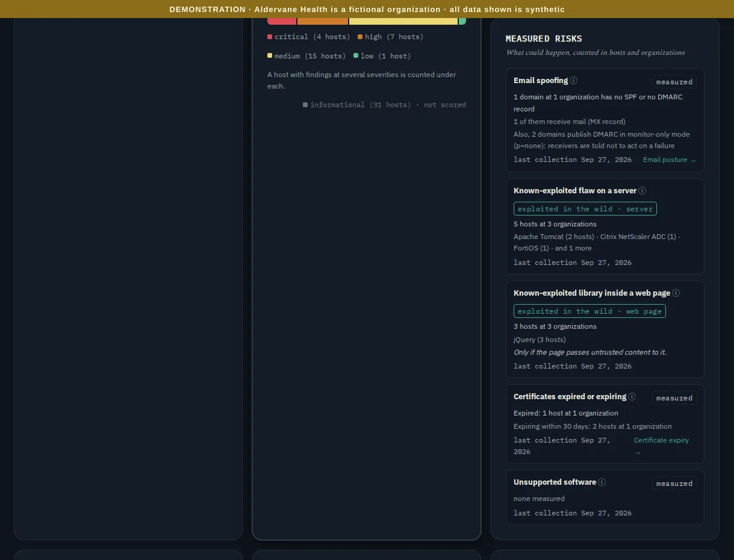Open info icon beside Email spoofing

(574, 81)
